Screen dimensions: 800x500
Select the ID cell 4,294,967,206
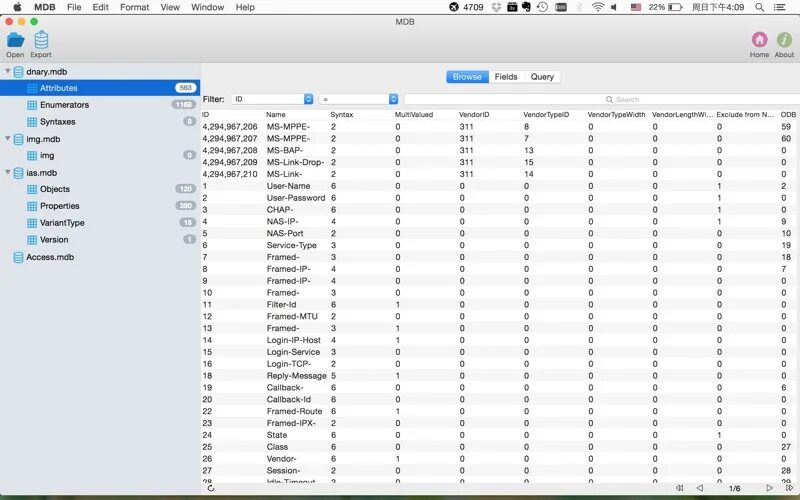point(230,127)
